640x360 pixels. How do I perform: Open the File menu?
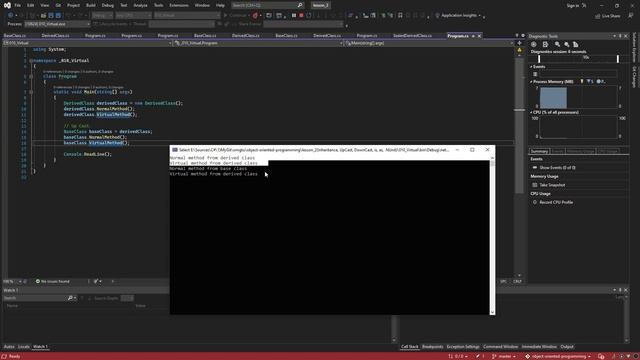(x=18, y=5)
